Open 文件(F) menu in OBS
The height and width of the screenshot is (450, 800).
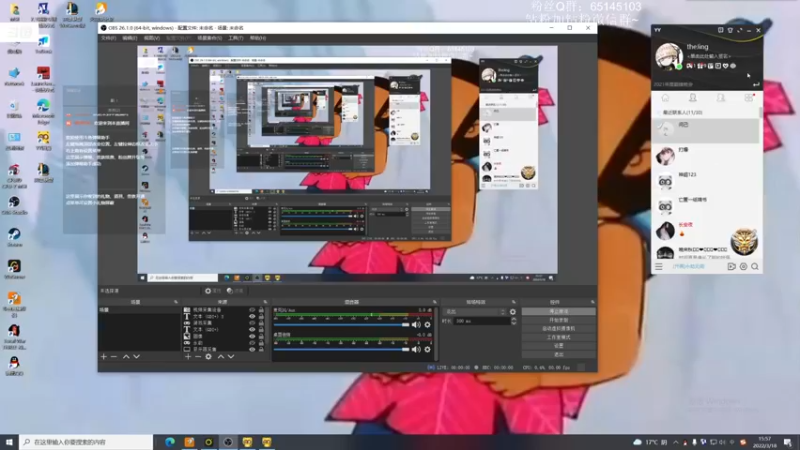click(x=109, y=38)
